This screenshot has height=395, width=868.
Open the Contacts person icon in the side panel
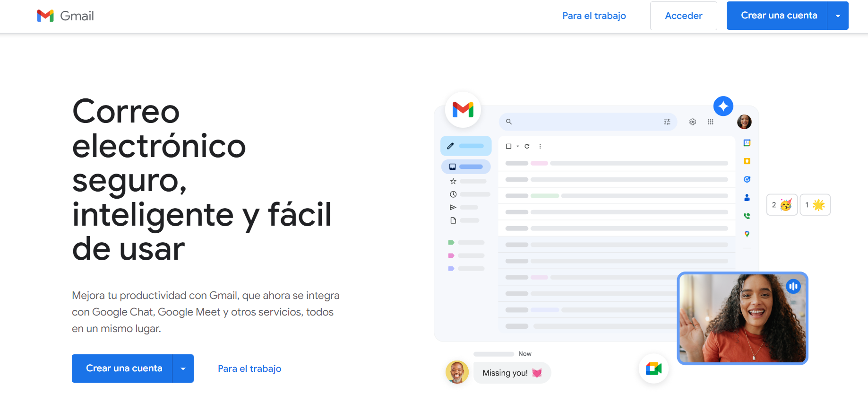(747, 198)
